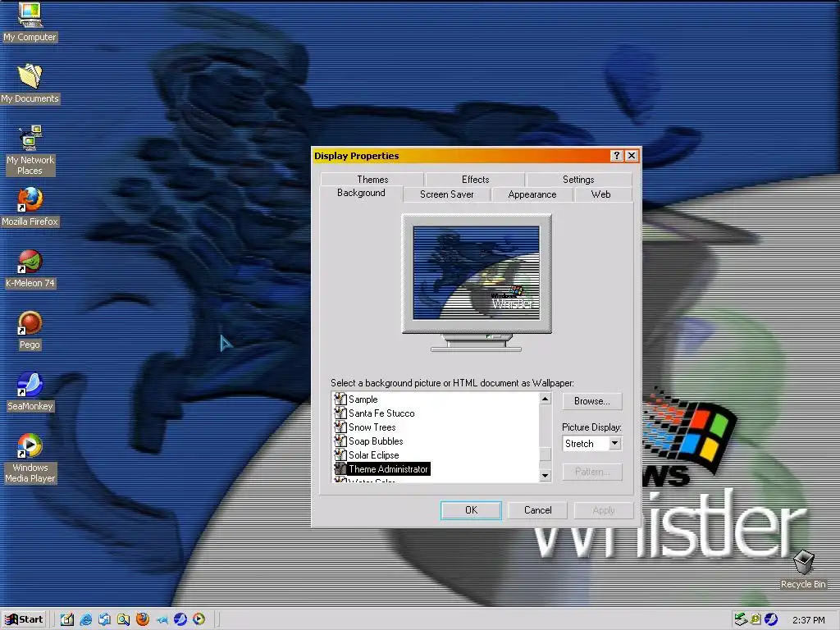Image resolution: width=840 pixels, height=630 pixels.
Task: Select the Solar Eclipse wallpaper
Action: point(373,455)
